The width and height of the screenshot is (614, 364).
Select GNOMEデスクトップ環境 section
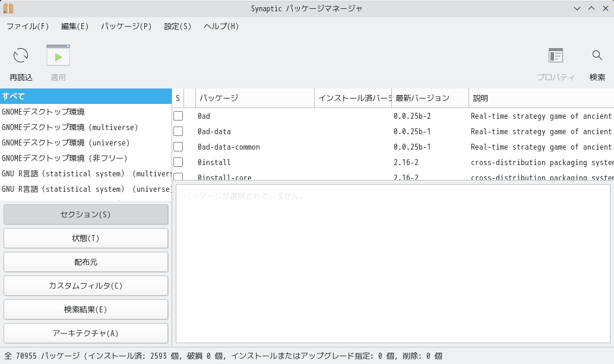(86, 112)
